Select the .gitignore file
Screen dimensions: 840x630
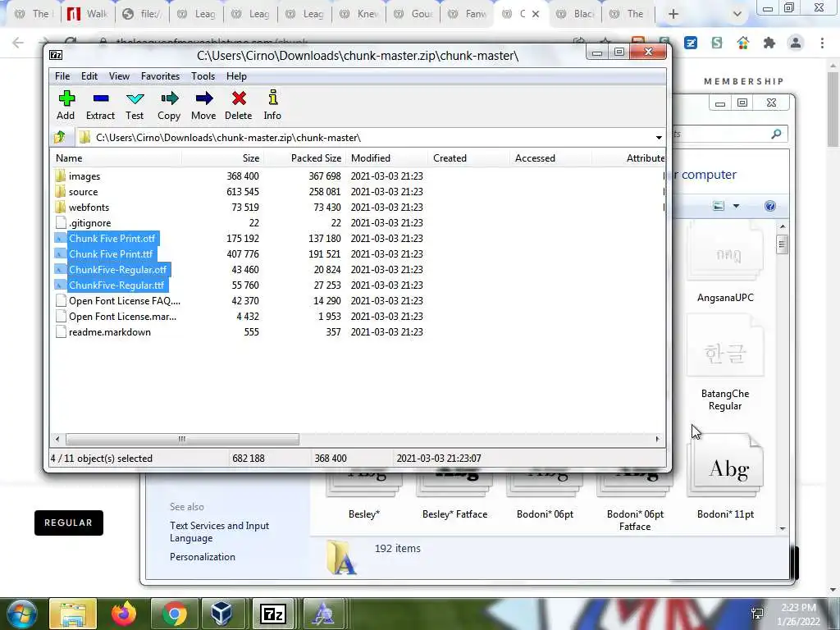pos(89,223)
